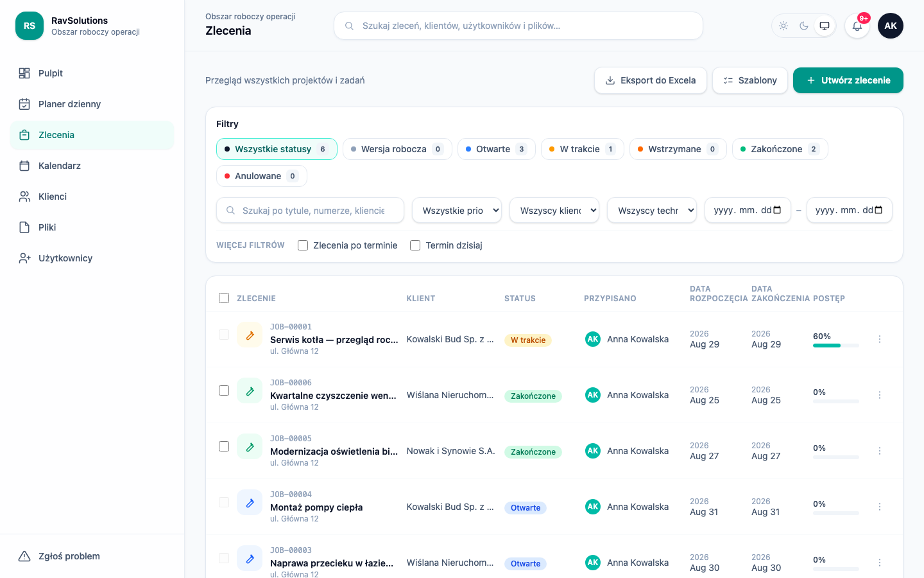Click the 60% progress bar of JOB-00001

point(836,346)
